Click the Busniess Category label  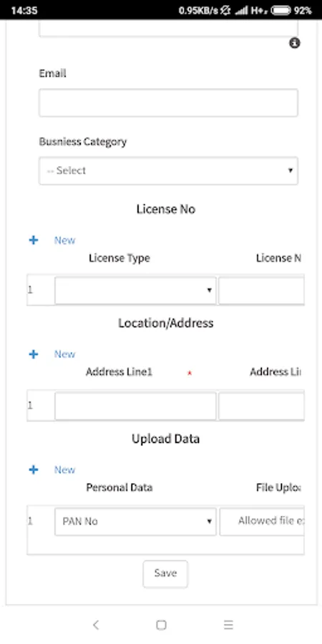(x=83, y=142)
